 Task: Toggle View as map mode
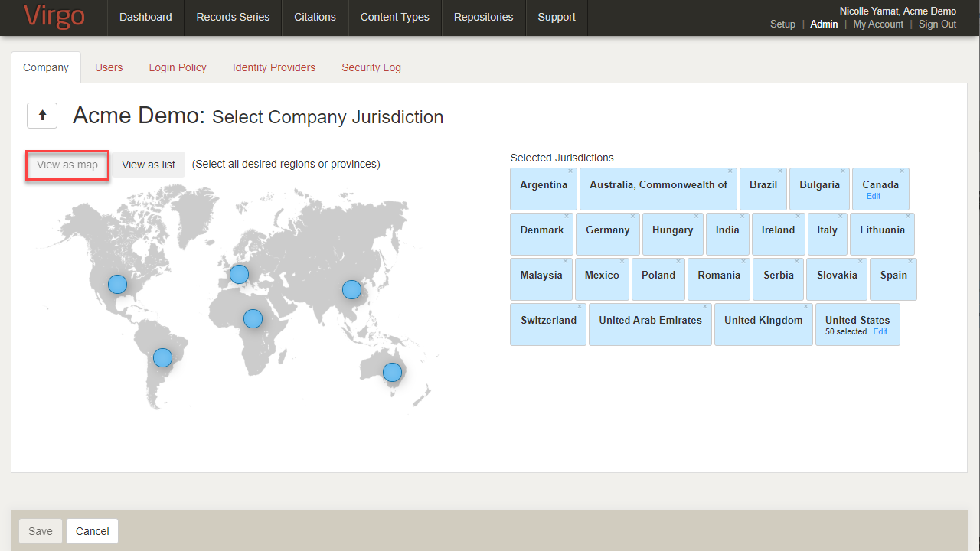point(67,165)
